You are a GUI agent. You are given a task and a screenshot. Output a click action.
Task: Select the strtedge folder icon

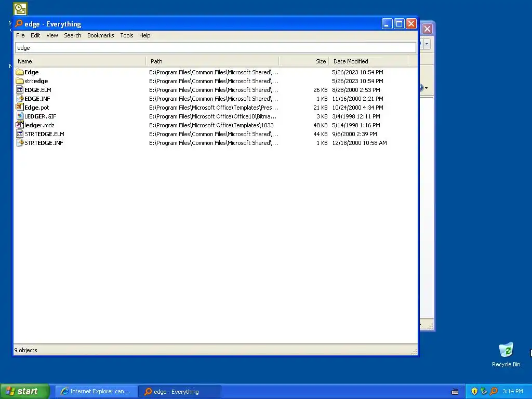20,81
